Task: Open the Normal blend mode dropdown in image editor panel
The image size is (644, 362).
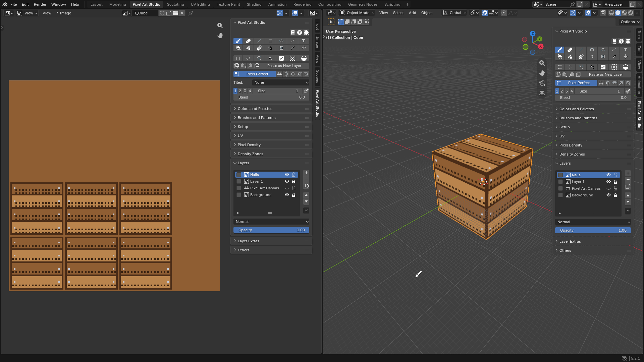Action: pos(271,222)
